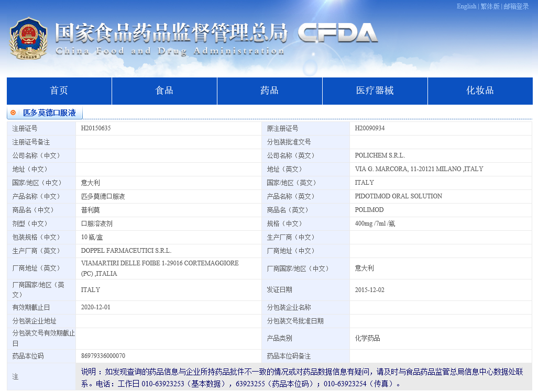Image resolution: width=538 pixels, height=392 pixels.
Task: Click the 有效期截止日 field label
Action: [31, 307]
